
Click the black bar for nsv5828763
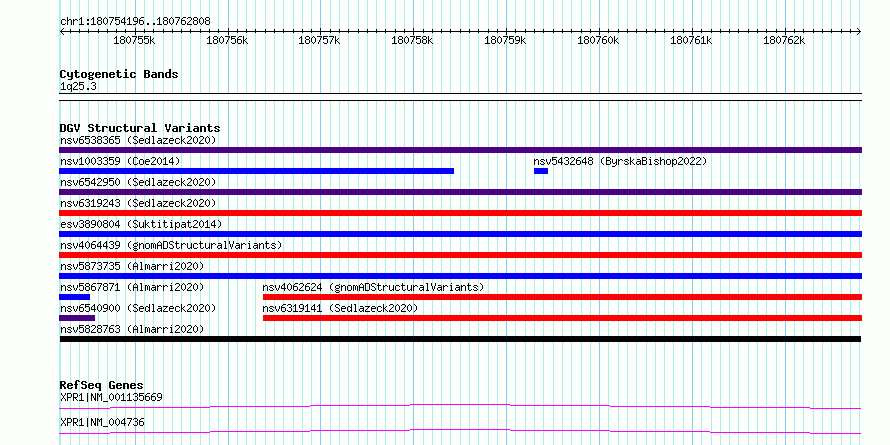point(460,339)
